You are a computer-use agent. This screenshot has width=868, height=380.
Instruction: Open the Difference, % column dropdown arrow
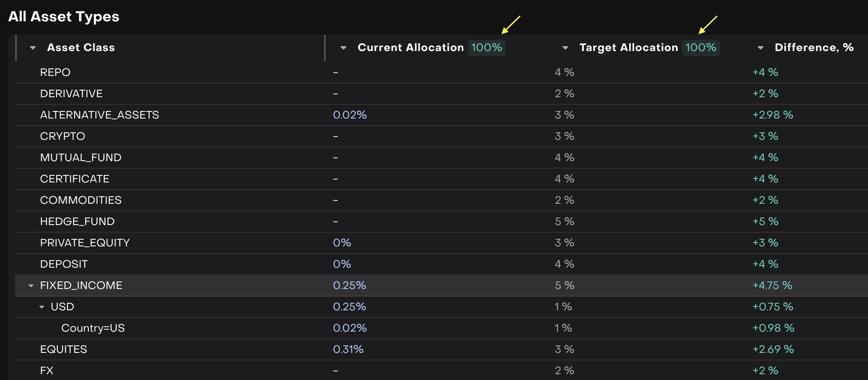click(x=760, y=48)
